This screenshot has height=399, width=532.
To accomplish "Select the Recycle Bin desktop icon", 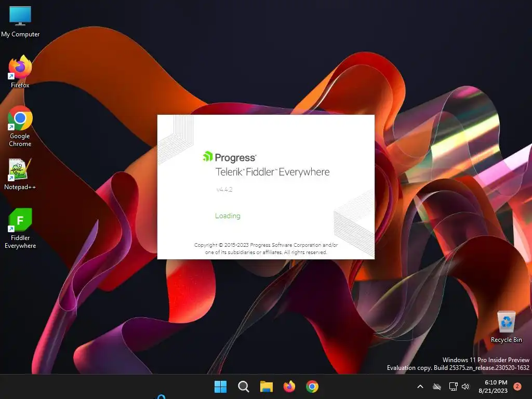I will point(506,327).
